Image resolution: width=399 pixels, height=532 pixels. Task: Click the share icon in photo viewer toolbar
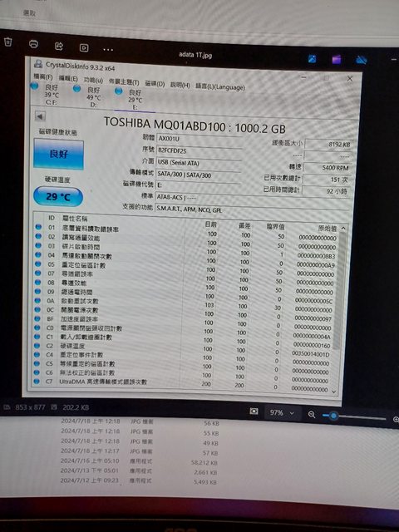coord(59,46)
